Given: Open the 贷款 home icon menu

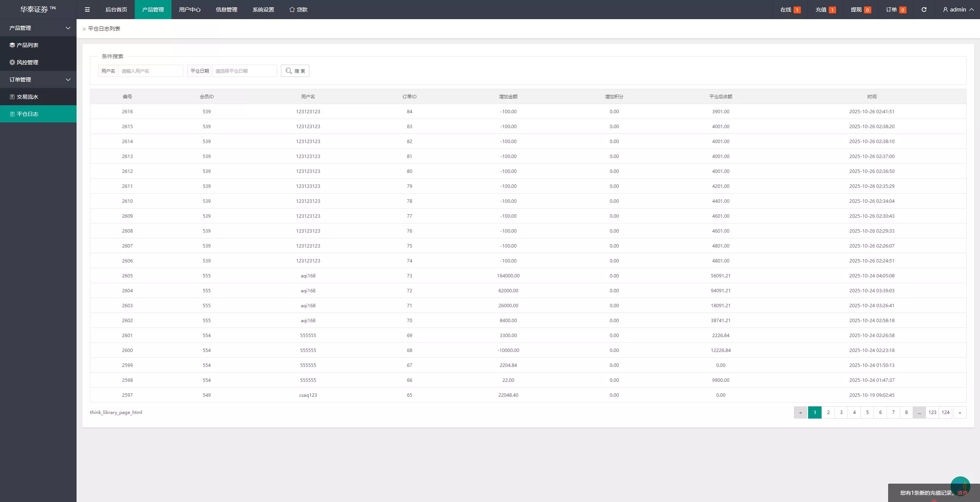Looking at the screenshot, I should point(298,10).
